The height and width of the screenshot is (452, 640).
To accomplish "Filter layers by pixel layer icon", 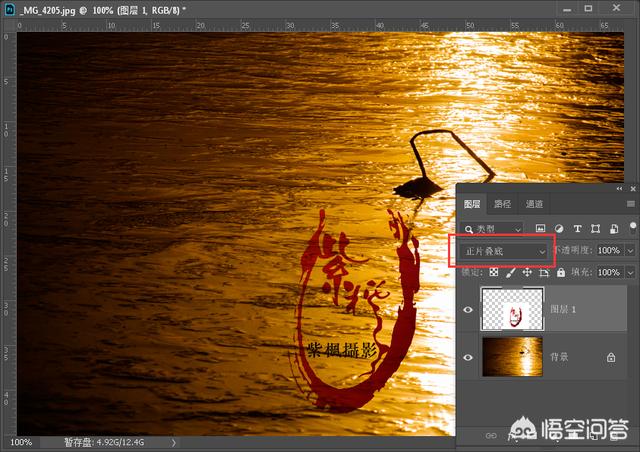I will click(x=541, y=228).
